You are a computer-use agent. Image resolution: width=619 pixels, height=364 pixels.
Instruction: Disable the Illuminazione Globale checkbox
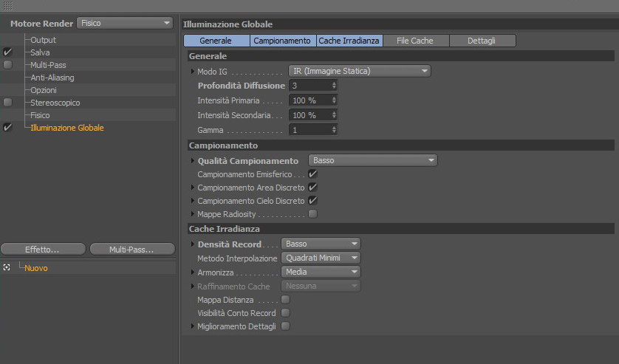click(x=7, y=128)
